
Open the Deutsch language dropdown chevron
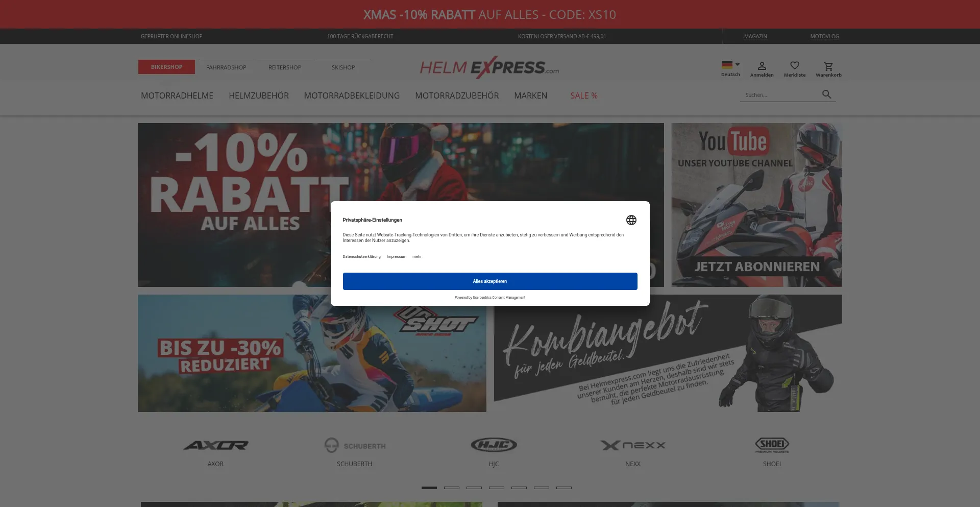click(x=738, y=64)
